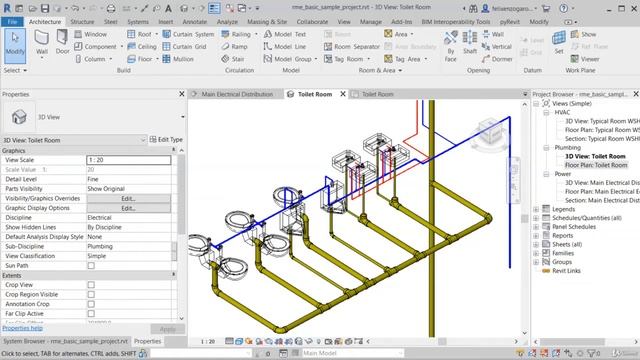Close the Properties palette

click(182, 94)
